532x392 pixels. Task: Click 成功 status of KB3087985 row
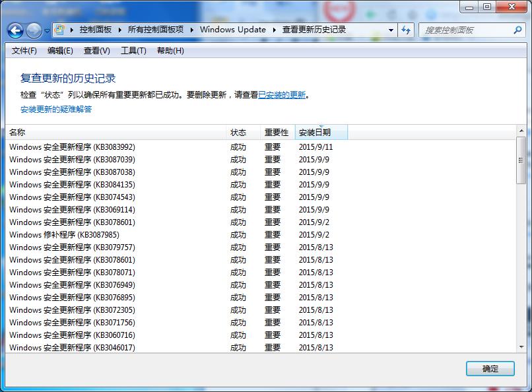[x=238, y=235]
